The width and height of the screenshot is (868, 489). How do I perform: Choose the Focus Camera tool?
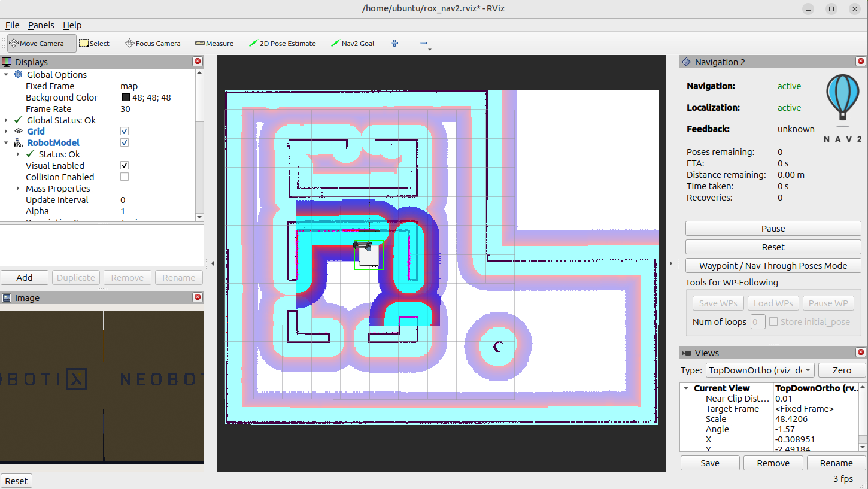tap(153, 43)
